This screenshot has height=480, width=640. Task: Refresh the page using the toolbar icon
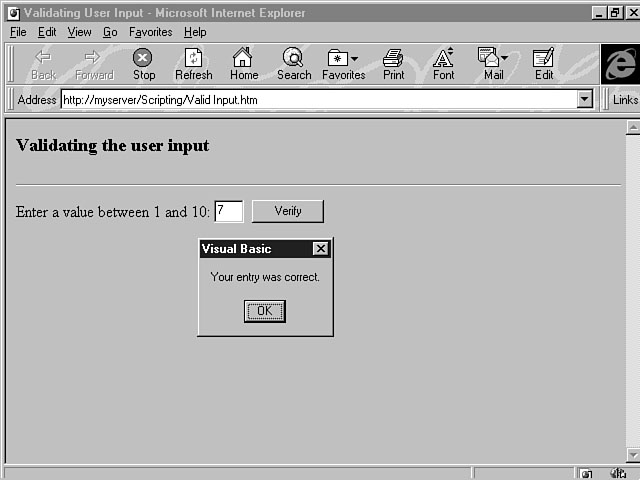point(193,63)
